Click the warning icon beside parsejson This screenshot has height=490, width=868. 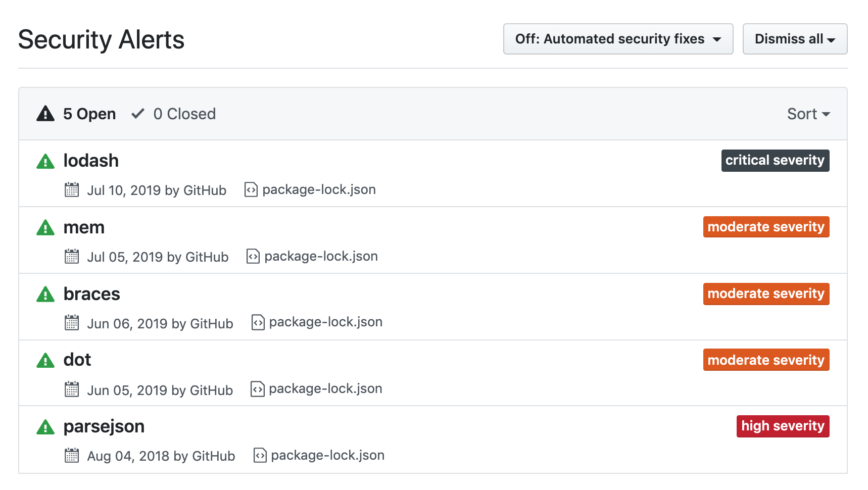pos(45,427)
